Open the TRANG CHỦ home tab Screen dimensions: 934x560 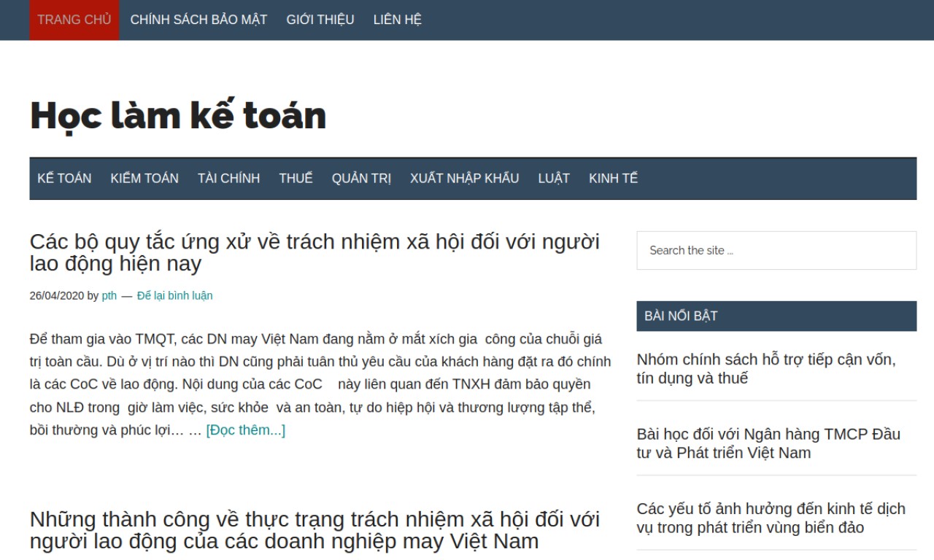coord(74,20)
